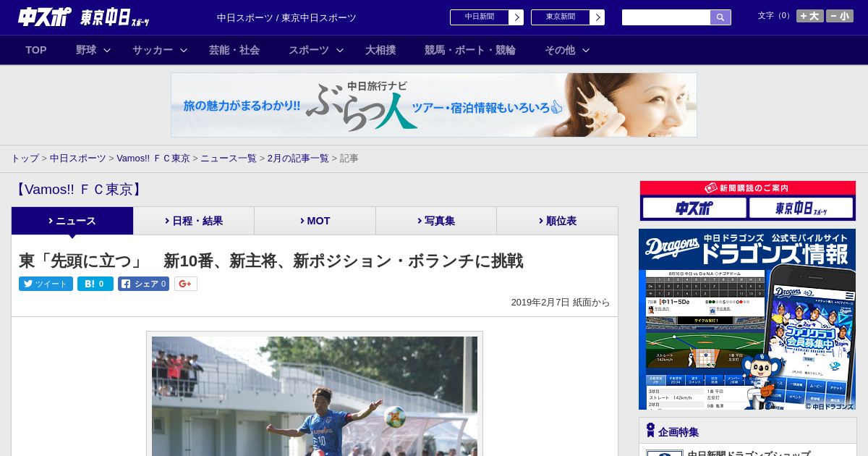Click the 企画特集 section heading
Screen dimensions: 868x456
(678, 432)
